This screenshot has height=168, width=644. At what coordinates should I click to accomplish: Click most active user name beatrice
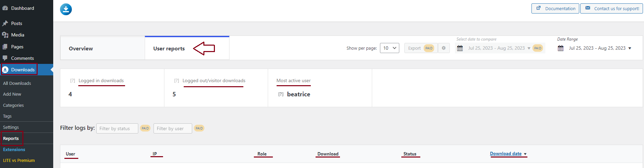(299, 94)
